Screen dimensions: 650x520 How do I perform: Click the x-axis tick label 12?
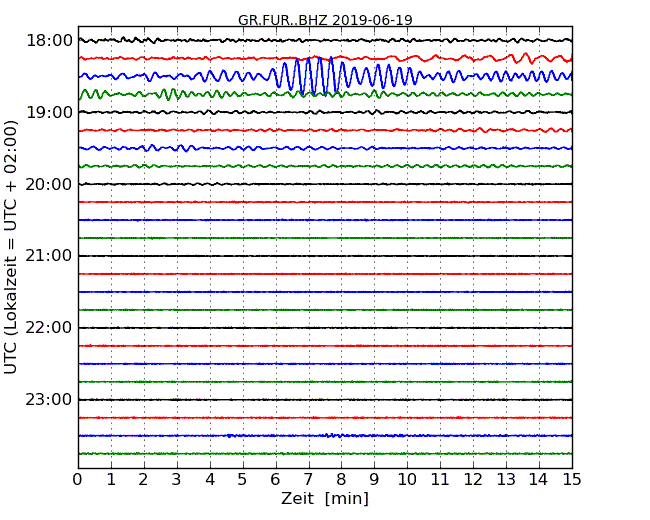point(473,479)
